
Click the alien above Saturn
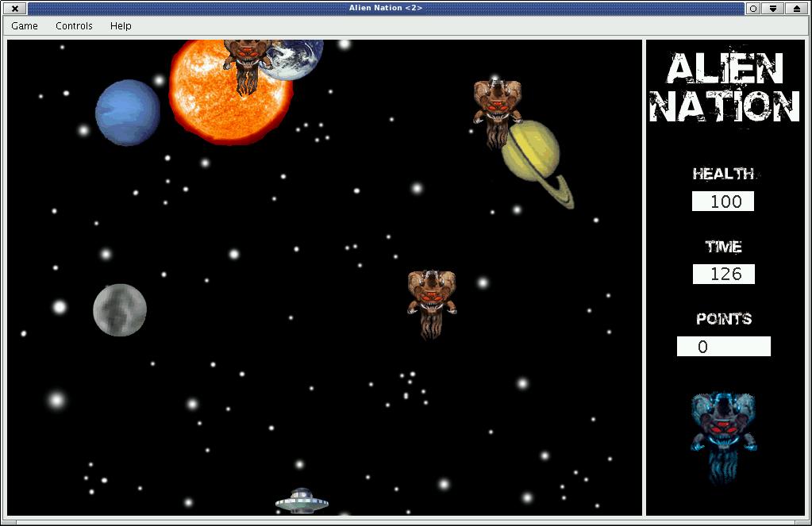(x=497, y=113)
